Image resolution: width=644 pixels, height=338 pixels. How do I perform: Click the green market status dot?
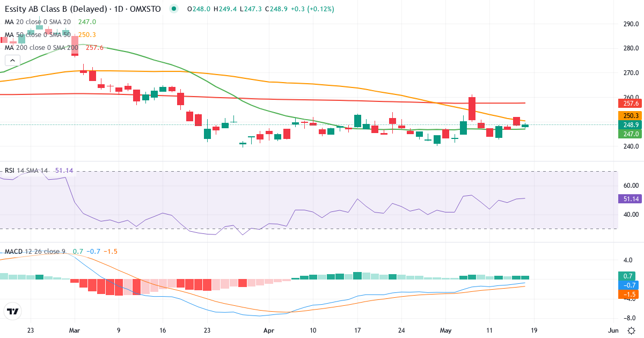click(173, 9)
